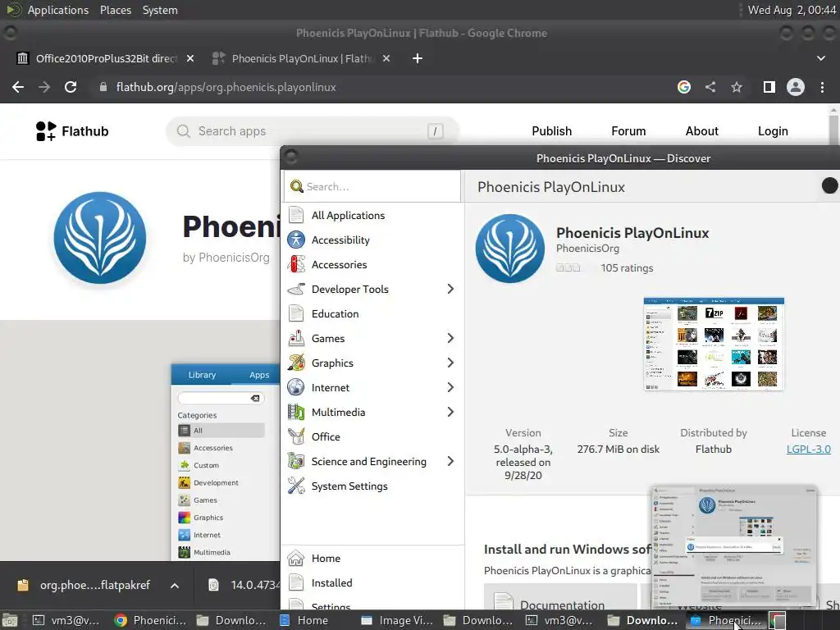Click Login on Flathub header
Viewport: 840px width, 630px height.
[773, 131]
